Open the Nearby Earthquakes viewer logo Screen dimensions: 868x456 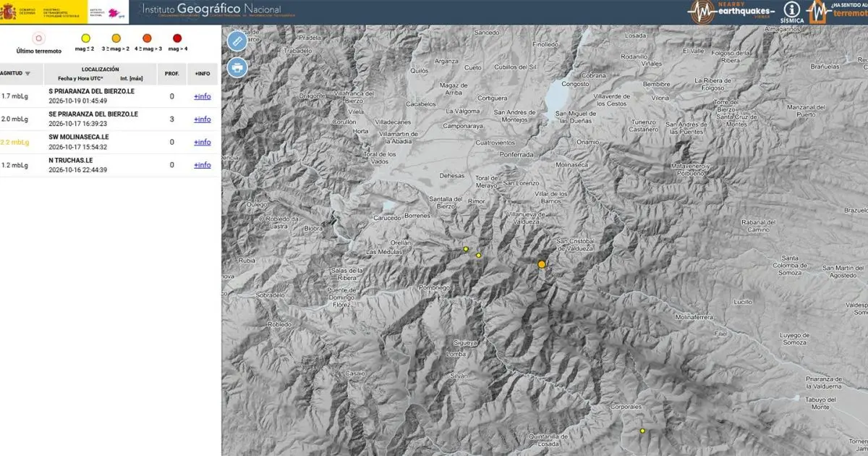click(731, 12)
